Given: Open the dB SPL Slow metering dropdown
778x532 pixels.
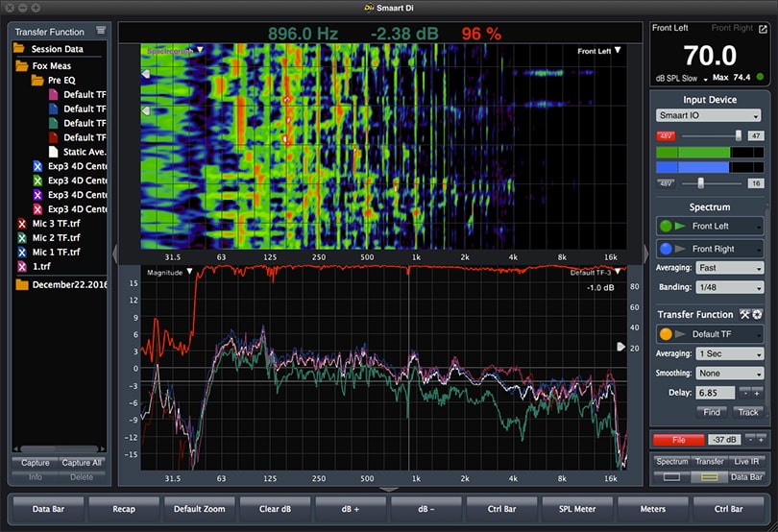Looking at the screenshot, I should (682, 78).
